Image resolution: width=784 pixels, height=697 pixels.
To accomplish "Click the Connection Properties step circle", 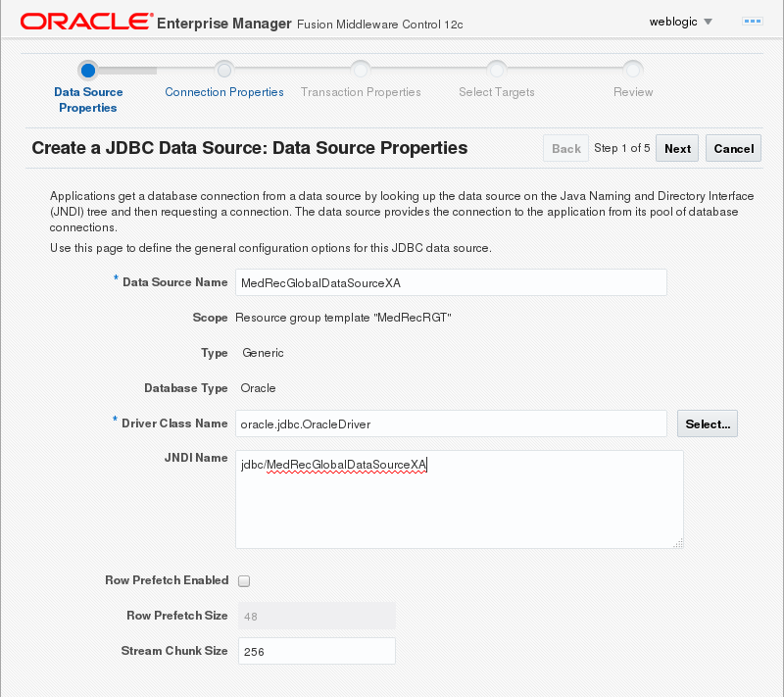I will pos(224,70).
